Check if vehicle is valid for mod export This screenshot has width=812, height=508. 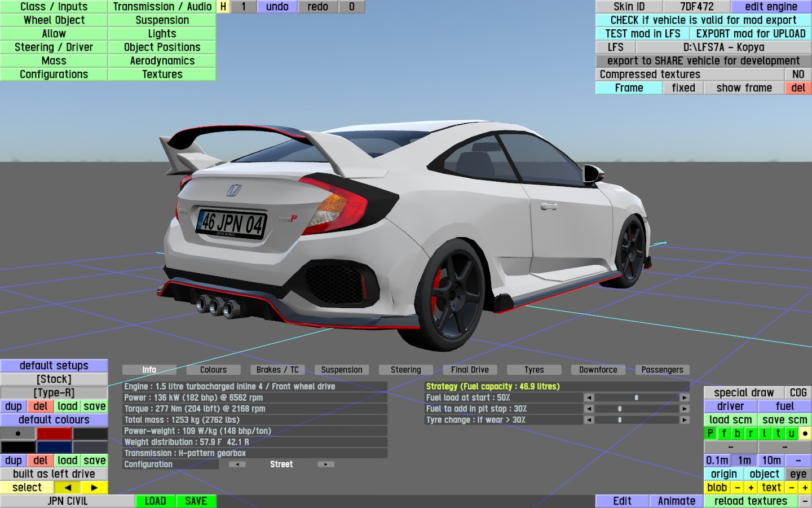pos(704,20)
